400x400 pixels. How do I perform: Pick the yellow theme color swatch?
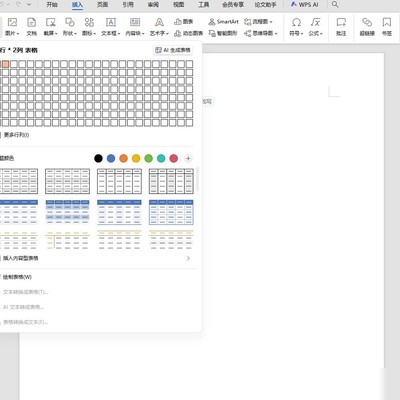(136, 158)
